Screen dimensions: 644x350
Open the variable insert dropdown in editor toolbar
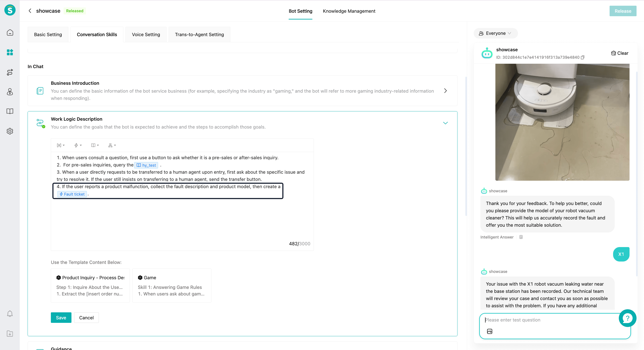(60, 145)
